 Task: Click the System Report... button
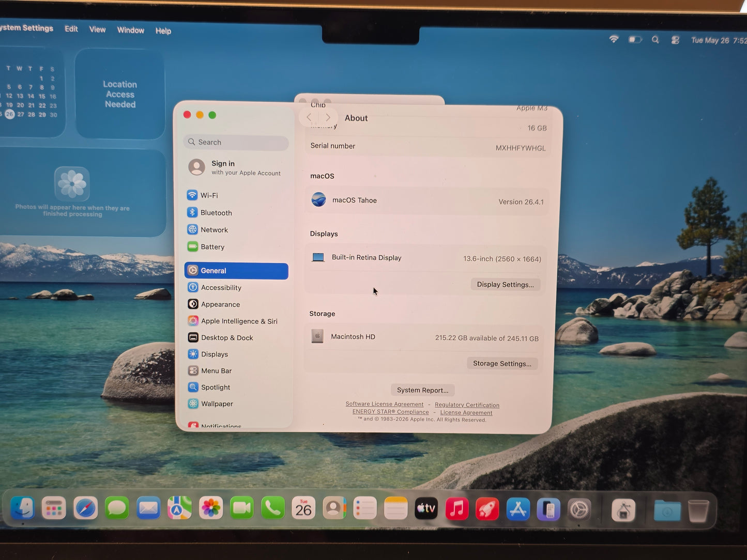point(422,390)
